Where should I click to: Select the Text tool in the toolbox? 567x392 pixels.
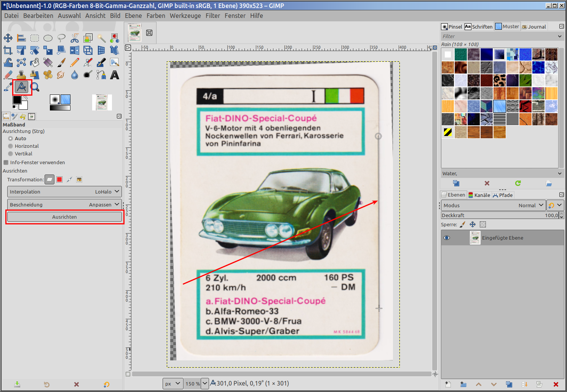pos(114,75)
